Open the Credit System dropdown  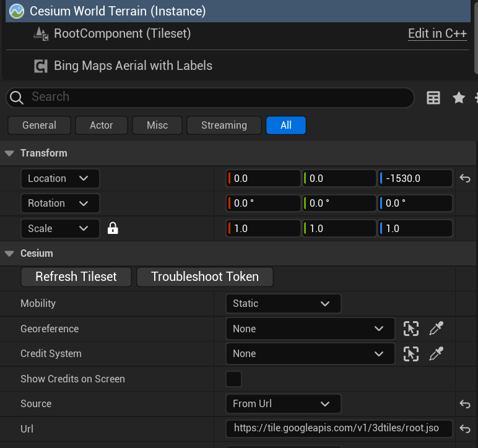click(310, 353)
